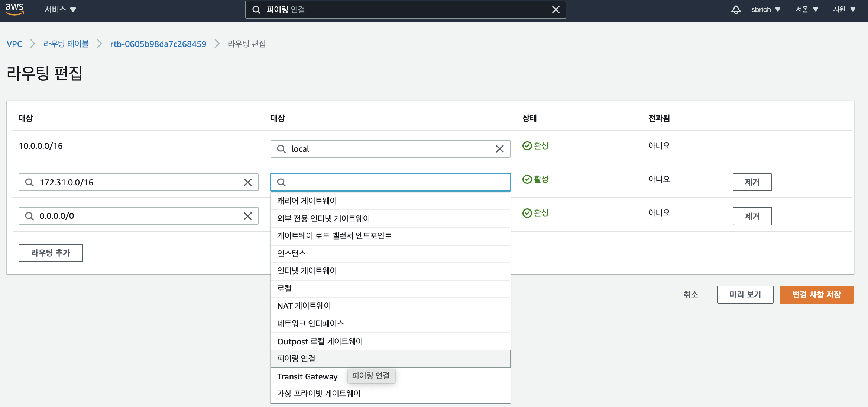Expand the 서비스 services menu
This screenshot has width=868, height=407.
click(60, 10)
